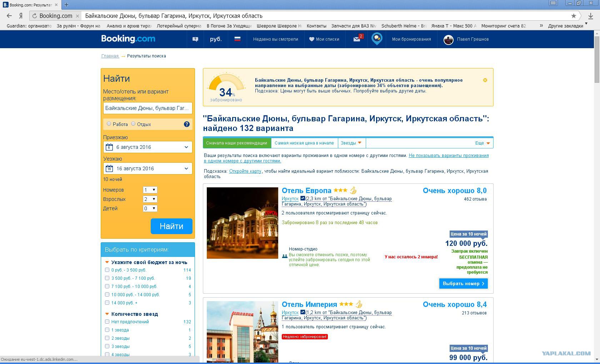
Task: Click the map icon beside Иркутск for Отель Европа
Action: pos(302,198)
